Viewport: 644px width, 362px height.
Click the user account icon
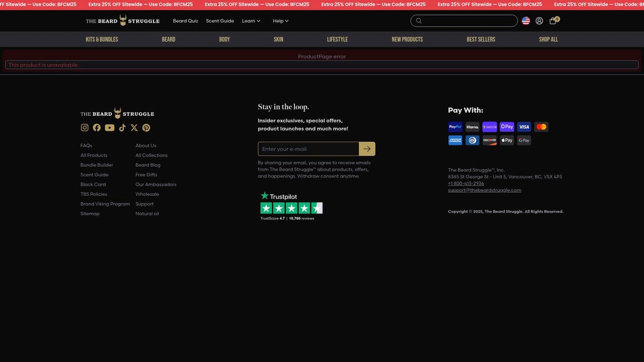click(x=539, y=21)
